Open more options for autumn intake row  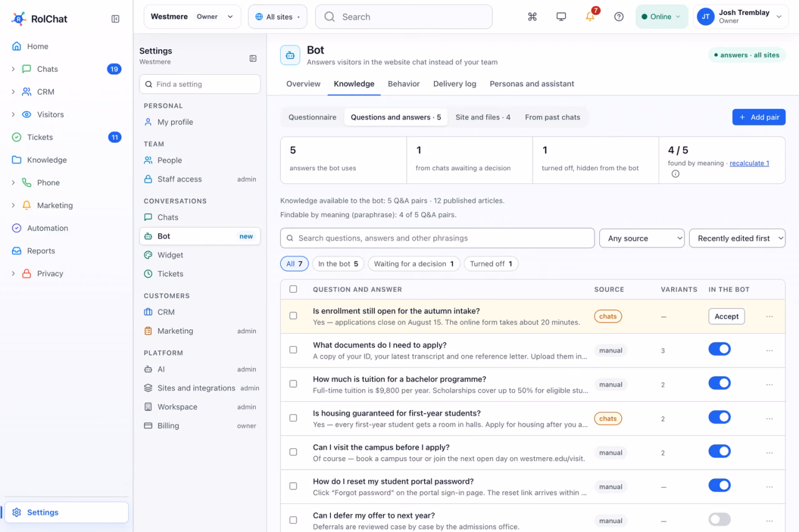769,317
